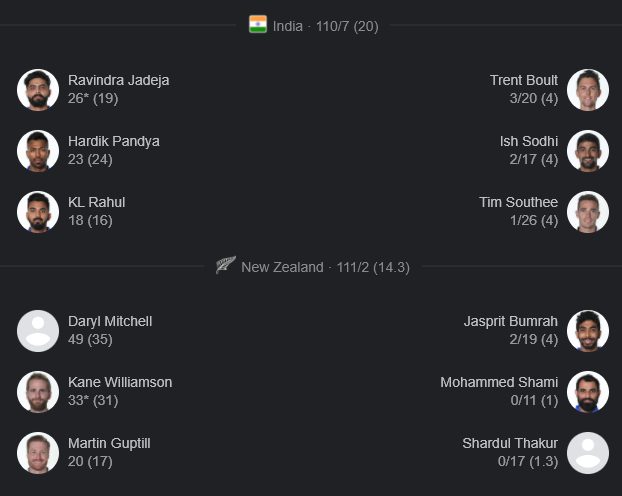
Task: Click Trent Boult's player photo
Action: pos(587,90)
